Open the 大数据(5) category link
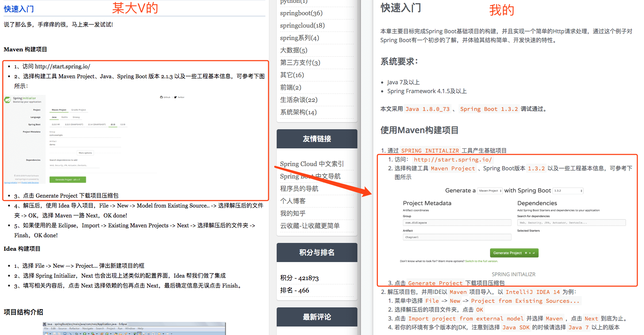 coord(294,50)
